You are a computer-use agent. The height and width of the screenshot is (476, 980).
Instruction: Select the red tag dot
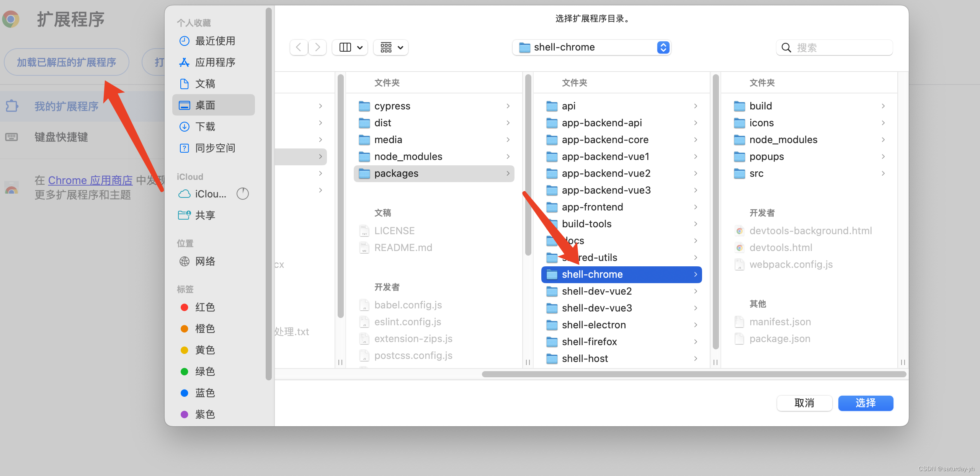pyautogui.click(x=185, y=307)
